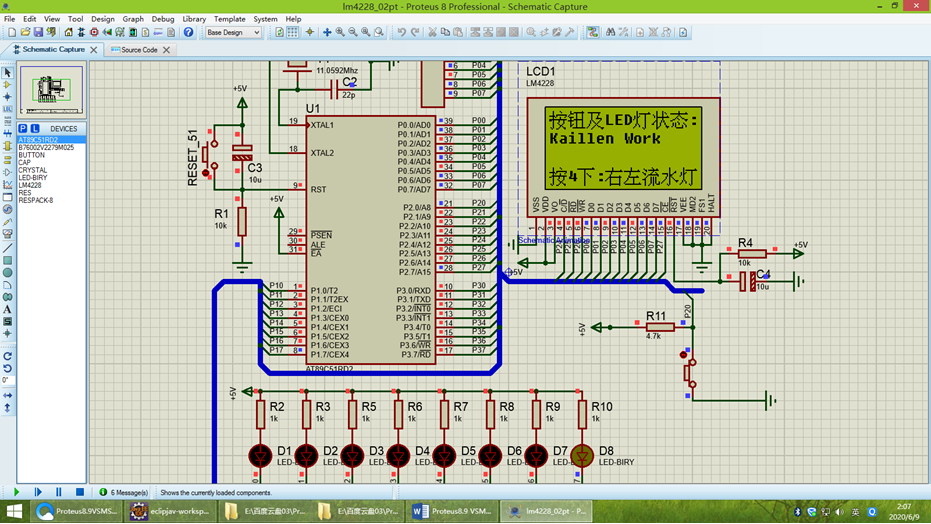Switch to the Source Code tab
Image resolution: width=931 pixels, height=524 pixels.
(139, 50)
